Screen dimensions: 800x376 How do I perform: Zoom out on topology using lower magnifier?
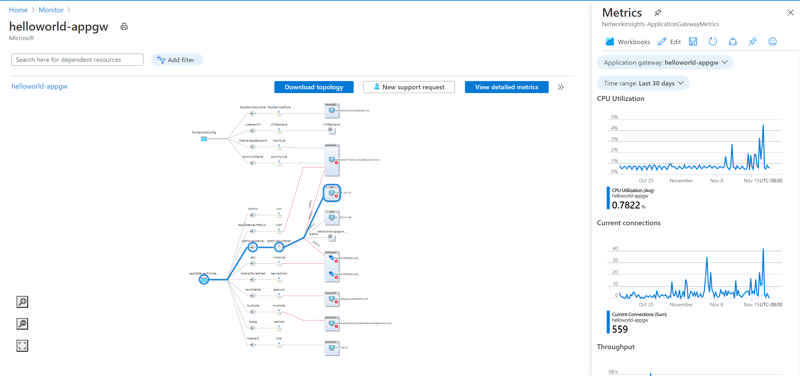click(x=22, y=324)
